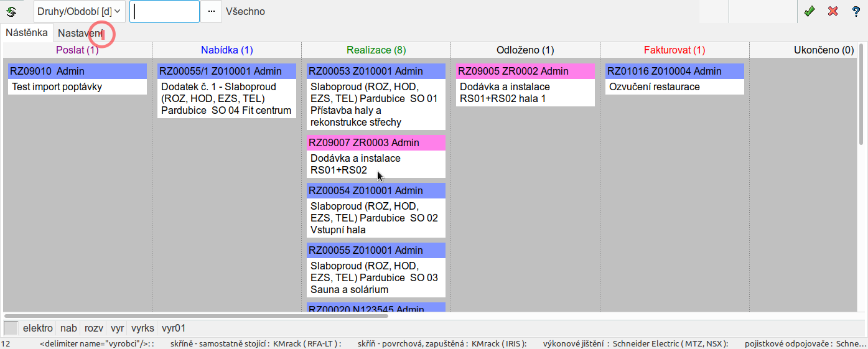Confirm with the green checkmark icon

pos(810,11)
